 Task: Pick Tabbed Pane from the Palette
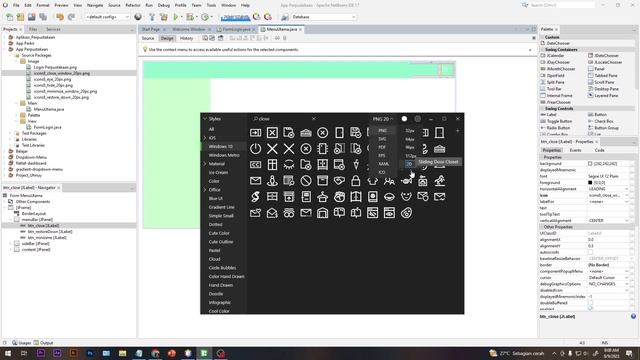point(606,76)
